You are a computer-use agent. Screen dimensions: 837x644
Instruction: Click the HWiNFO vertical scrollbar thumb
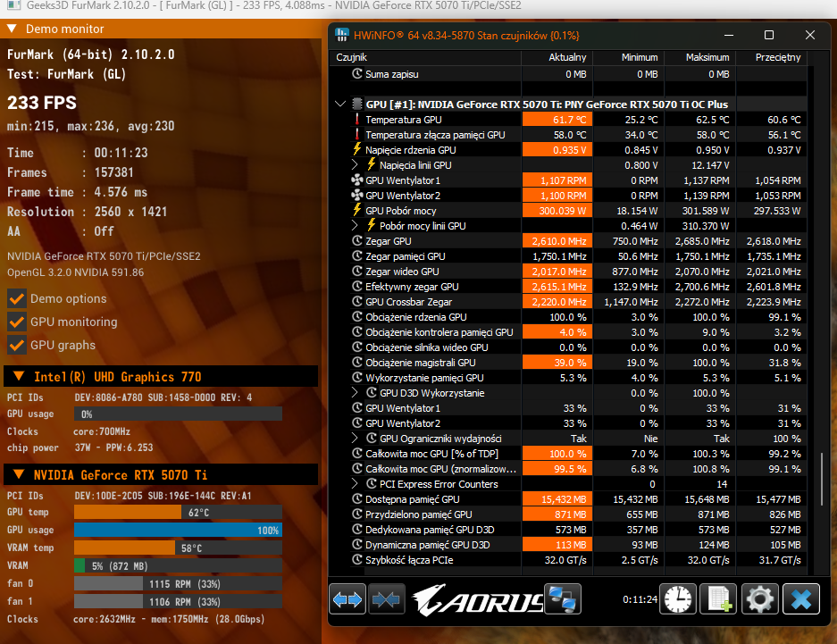pyautogui.click(x=822, y=481)
